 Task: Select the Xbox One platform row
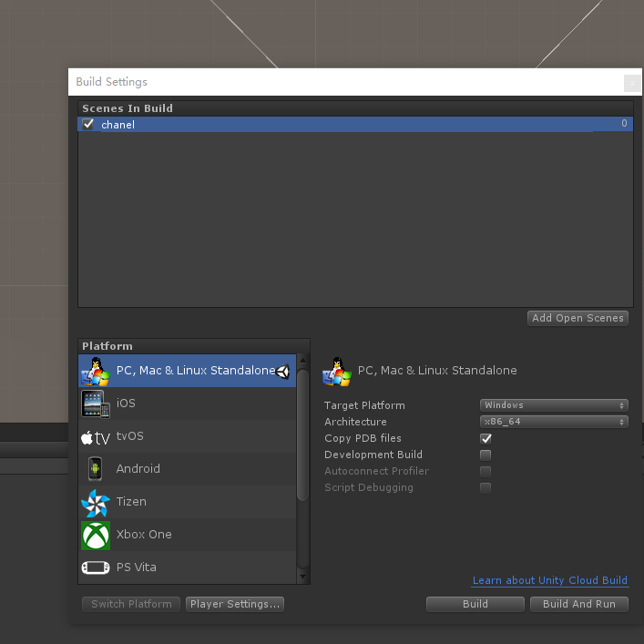click(188, 535)
